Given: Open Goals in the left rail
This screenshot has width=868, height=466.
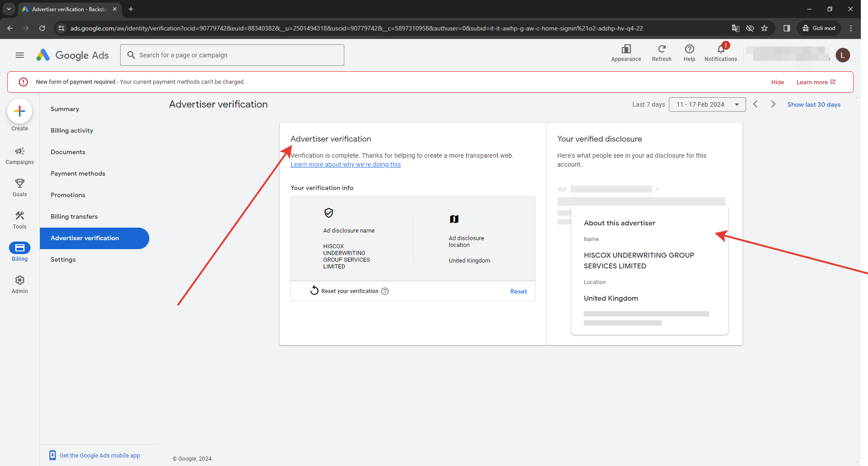Looking at the screenshot, I should point(20,188).
